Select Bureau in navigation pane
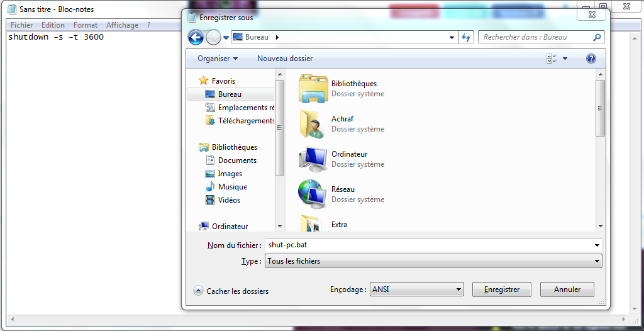Screen dimensions: 644x331 [230, 94]
